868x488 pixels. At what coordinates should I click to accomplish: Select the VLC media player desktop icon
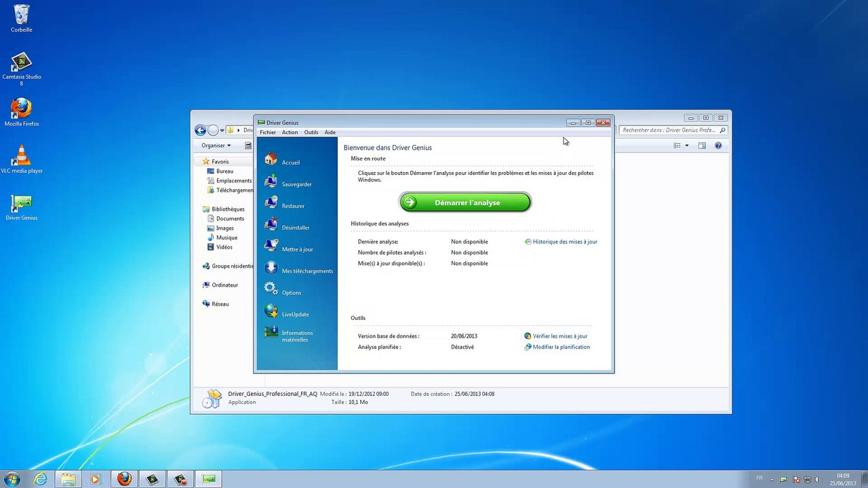pyautogui.click(x=22, y=159)
